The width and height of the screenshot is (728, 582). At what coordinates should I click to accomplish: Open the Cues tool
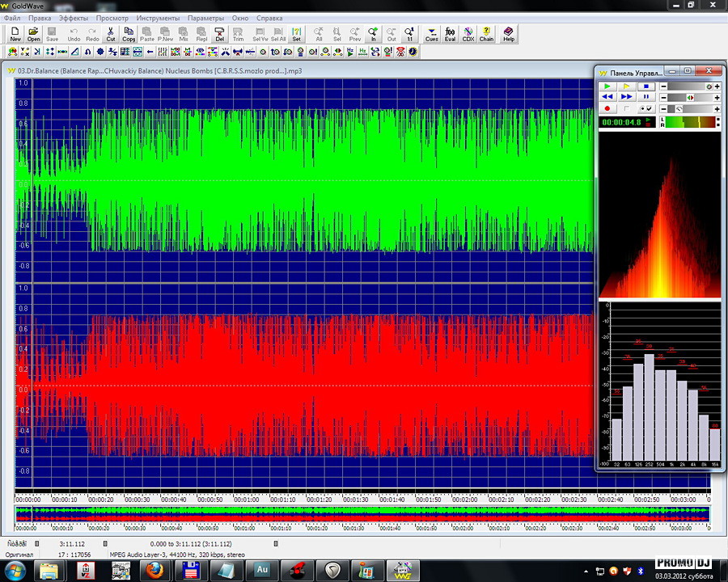[x=432, y=34]
